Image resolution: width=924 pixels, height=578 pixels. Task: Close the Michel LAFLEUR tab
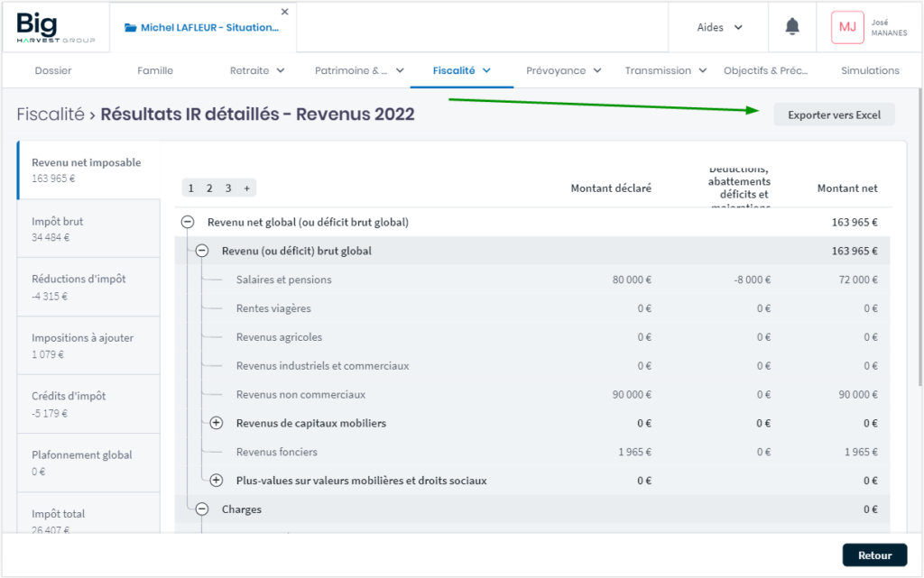coord(285,12)
